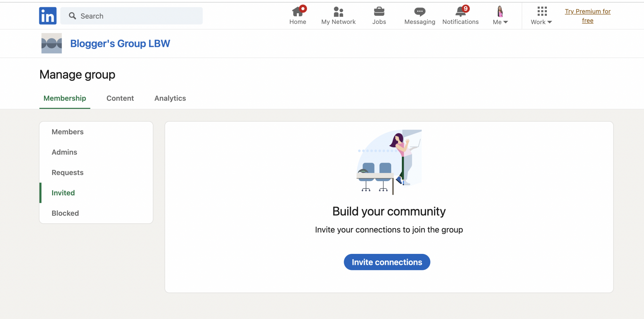Viewport: 644px width, 319px height.
Task: Open Messaging from the navigation bar
Action: tap(419, 12)
